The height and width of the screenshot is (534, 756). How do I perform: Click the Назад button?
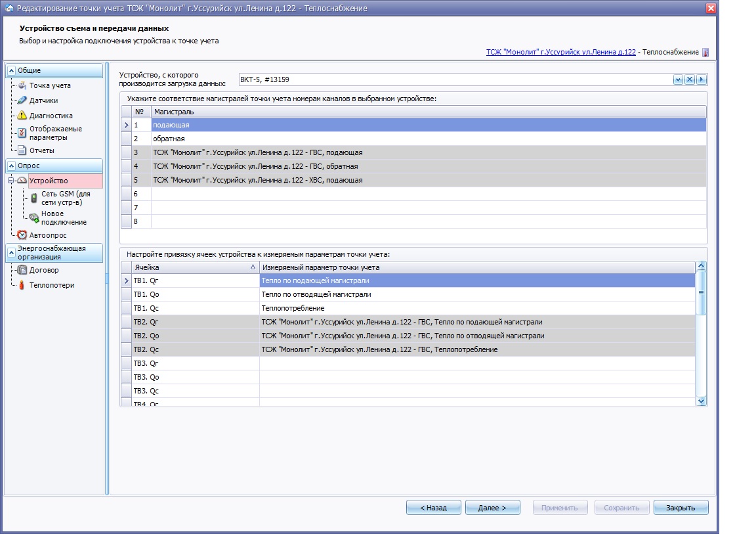tap(433, 508)
